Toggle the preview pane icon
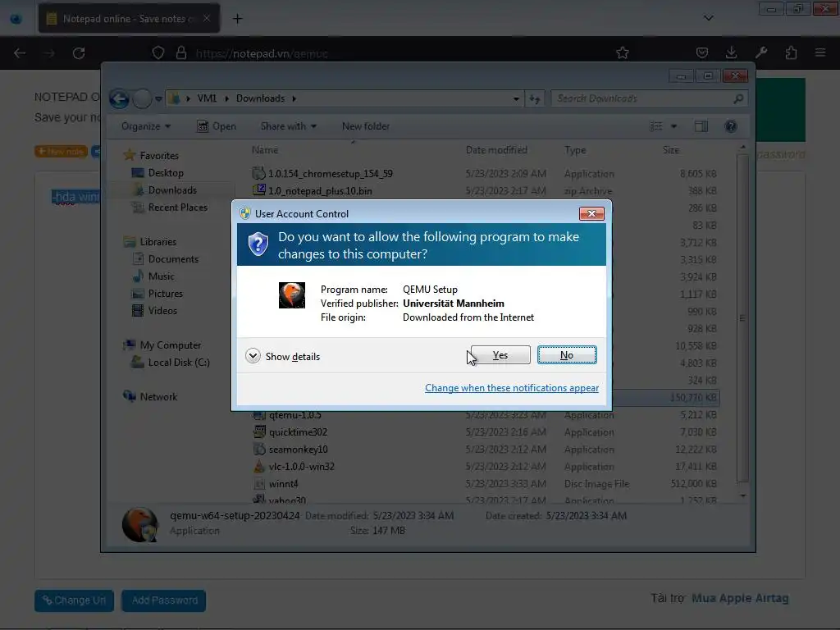840x630 pixels. coord(701,126)
